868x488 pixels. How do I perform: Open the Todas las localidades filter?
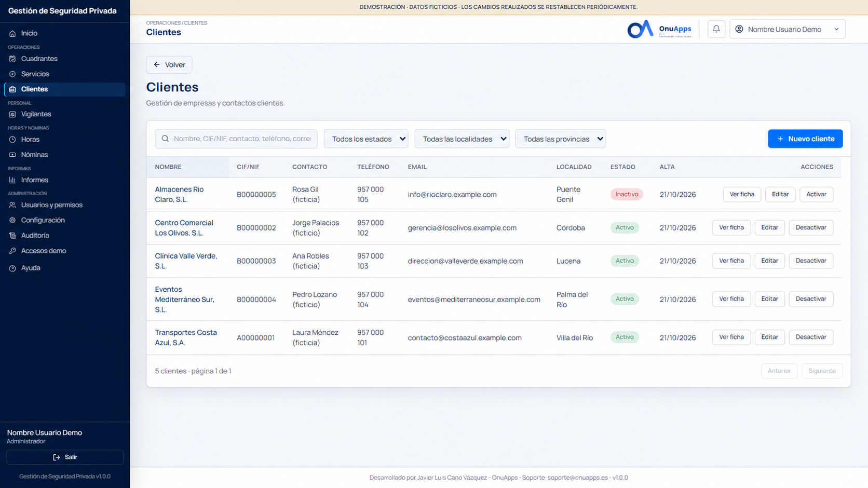(x=462, y=139)
